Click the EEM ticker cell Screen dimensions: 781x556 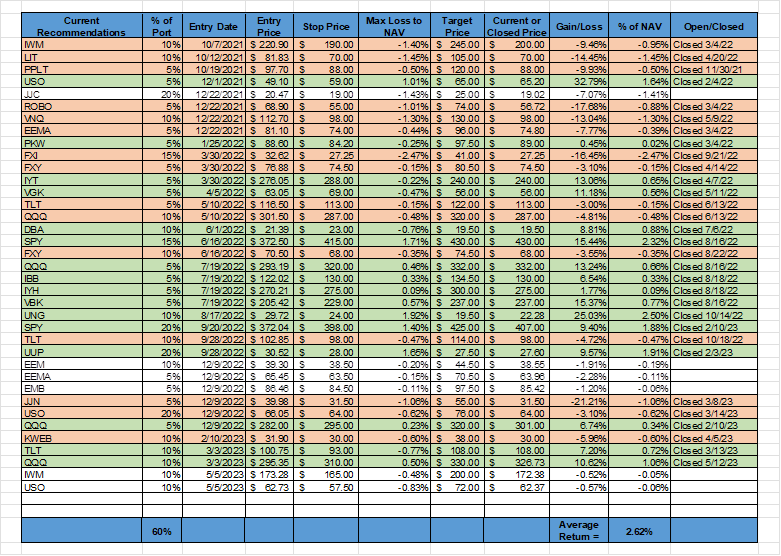pos(82,364)
